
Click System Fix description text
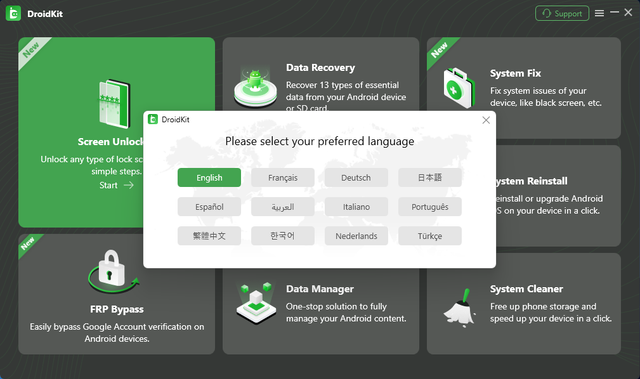(x=546, y=97)
